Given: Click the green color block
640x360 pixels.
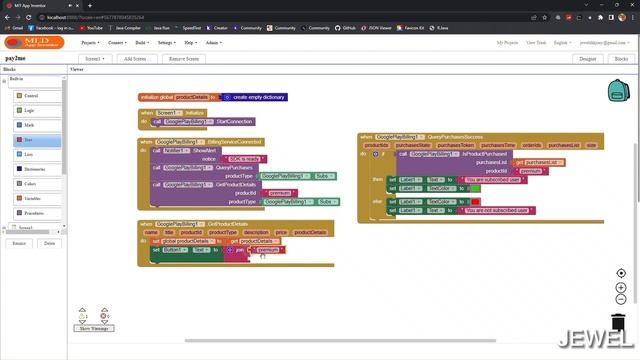Looking at the screenshot, I should click(x=476, y=188).
